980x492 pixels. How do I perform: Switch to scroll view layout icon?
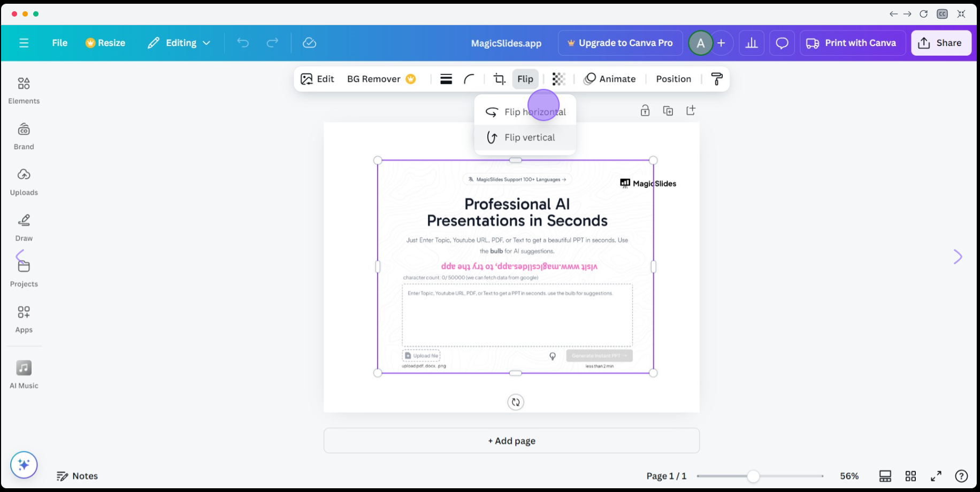coord(885,476)
